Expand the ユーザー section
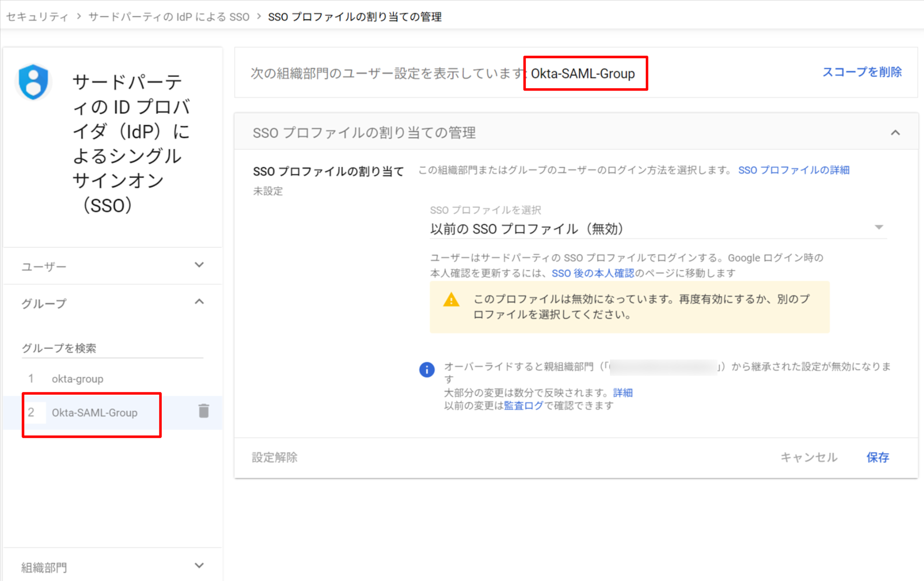Screen dimensions: 924x581 click(199, 265)
